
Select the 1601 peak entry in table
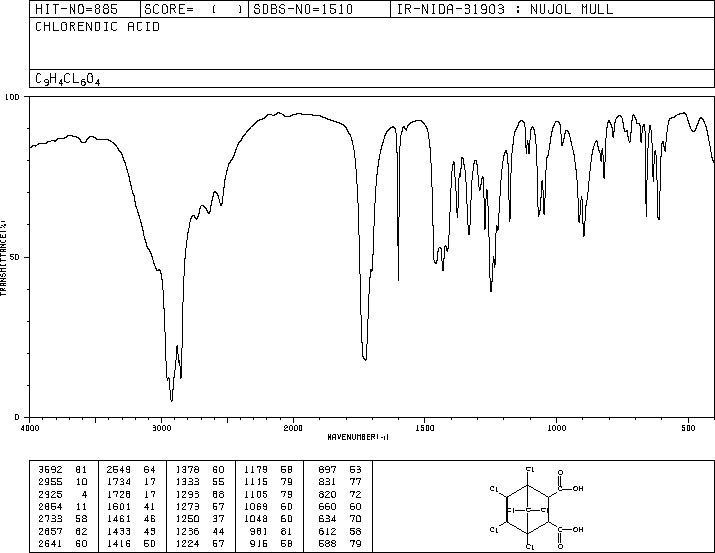131,506
